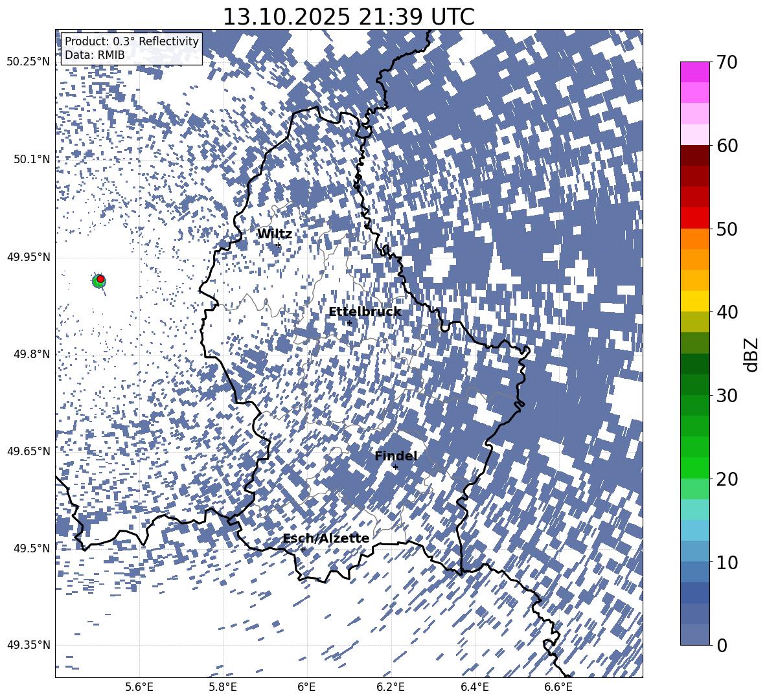Click the bottom slate-blue colorbar segment at 0
The width and height of the screenshot is (767, 700).
click(695, 635)
